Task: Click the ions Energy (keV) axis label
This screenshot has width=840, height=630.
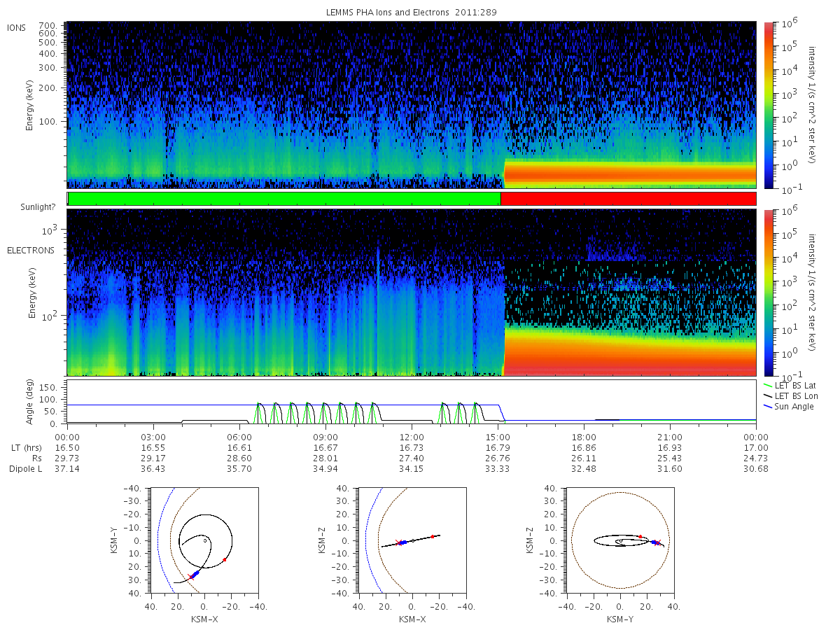Action: (31, 105)
